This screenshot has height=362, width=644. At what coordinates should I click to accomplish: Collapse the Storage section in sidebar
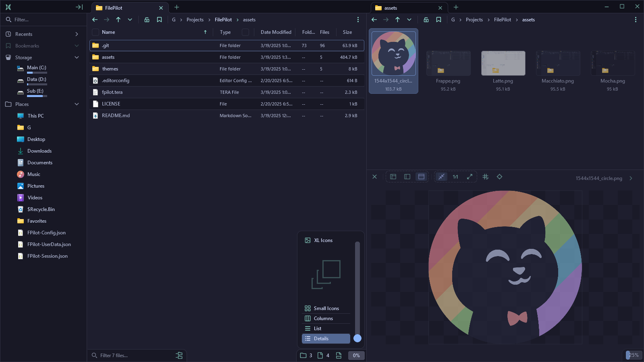coord(77,58)
